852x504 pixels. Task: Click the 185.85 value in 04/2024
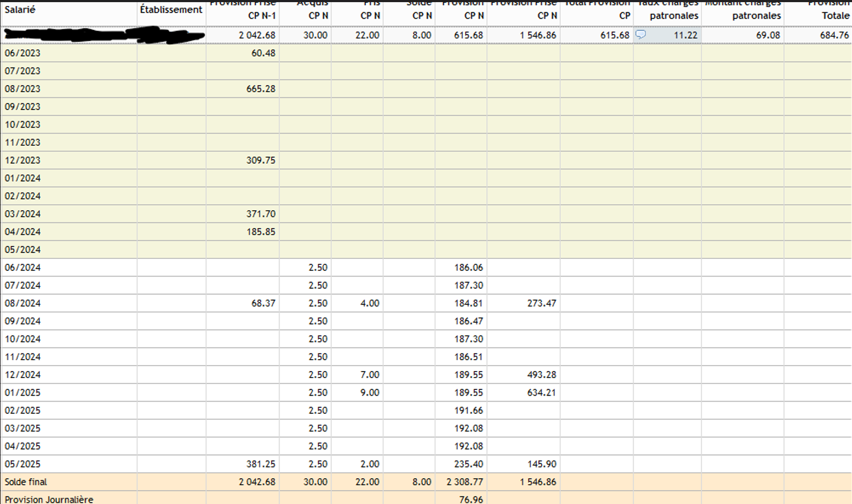tap(261, 232)
